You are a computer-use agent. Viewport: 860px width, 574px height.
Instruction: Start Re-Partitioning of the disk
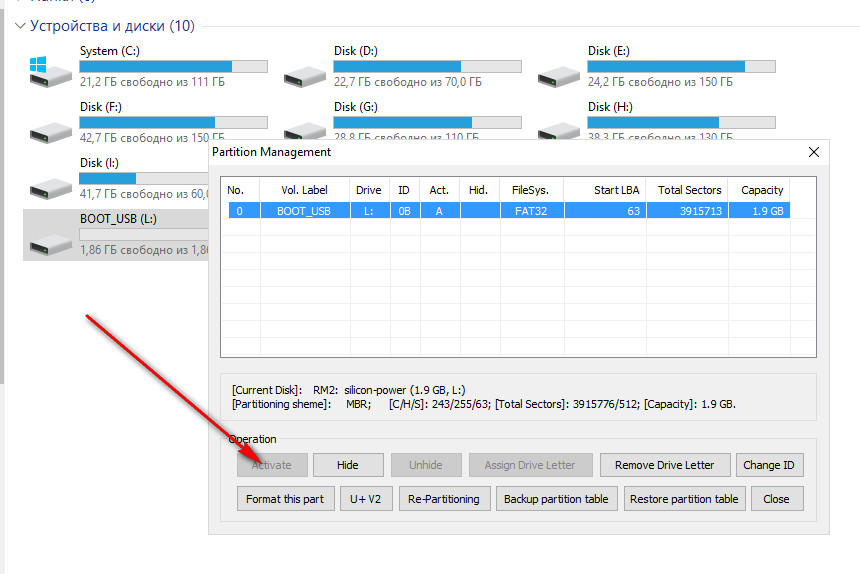click(443, 499)
